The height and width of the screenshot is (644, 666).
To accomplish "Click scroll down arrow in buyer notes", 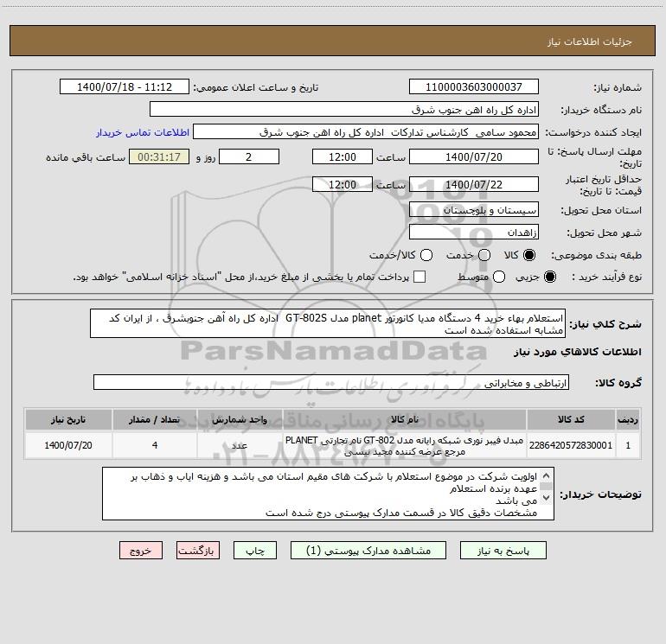I will pyautogui.click(x=547, y=497).
